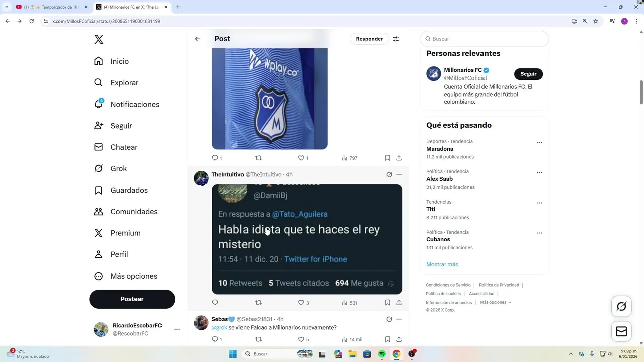This screenshot has width=644, height=362.
Task: Click the Postear button
Action: pyautogui.click(x=132, y=299)
